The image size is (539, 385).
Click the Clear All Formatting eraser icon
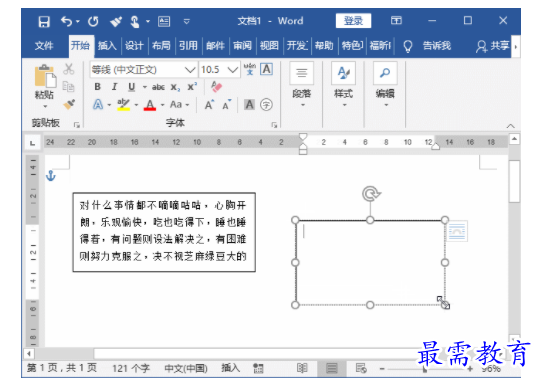217,87
